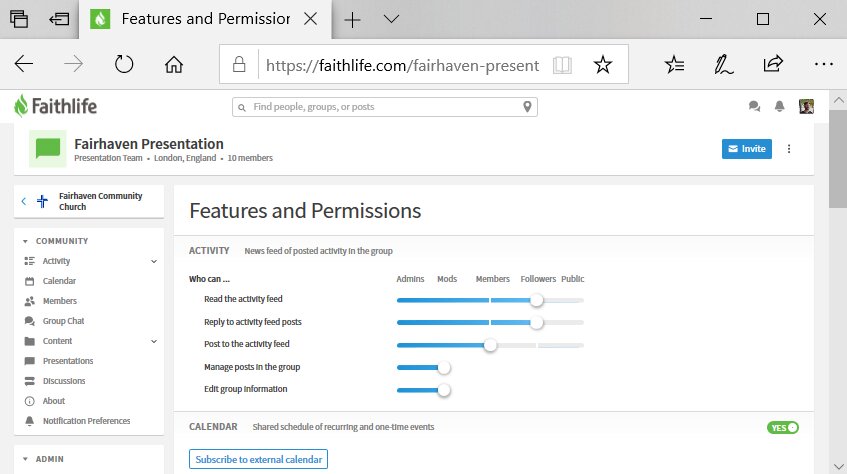Expand the Content submenu chevron
The width and height of the screenshot is (847, 474).
coord(154,342)
